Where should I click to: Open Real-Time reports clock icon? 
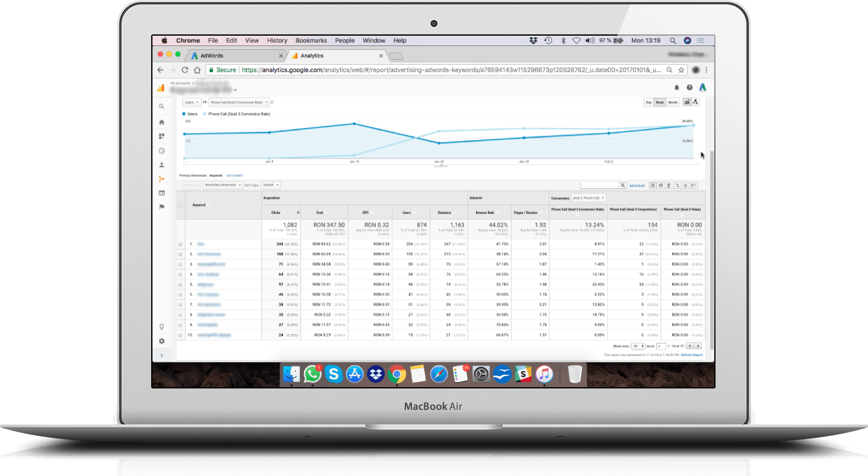pos(162,150)
